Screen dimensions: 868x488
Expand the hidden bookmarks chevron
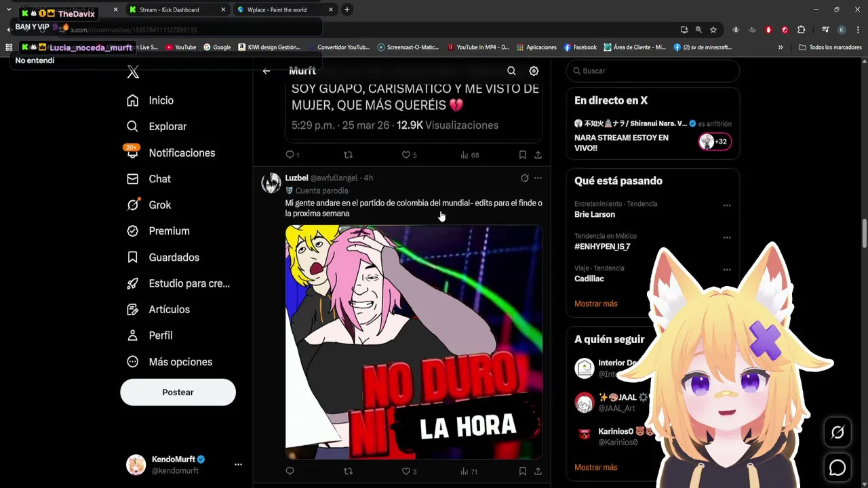[x=781, y=47]
